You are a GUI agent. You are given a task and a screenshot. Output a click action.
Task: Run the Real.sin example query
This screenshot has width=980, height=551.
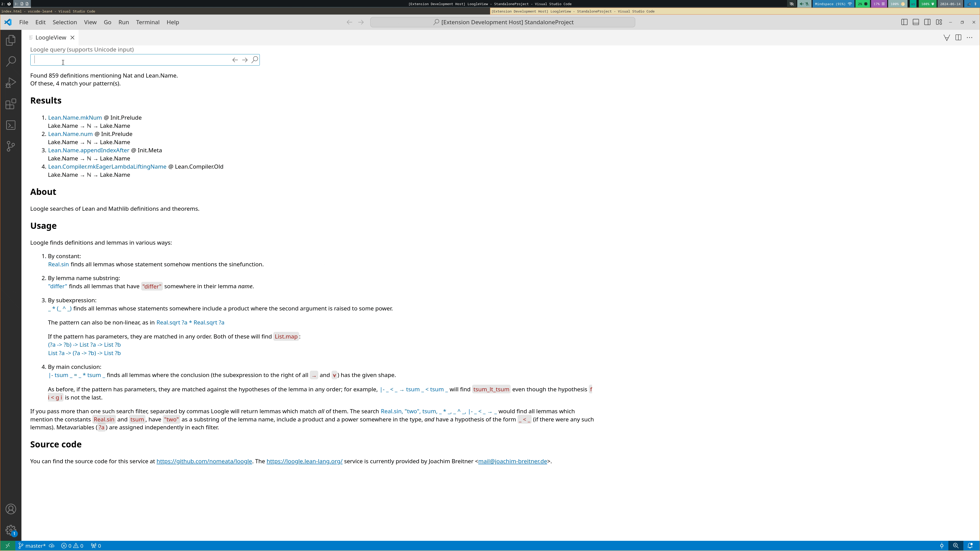coord(58,264)
